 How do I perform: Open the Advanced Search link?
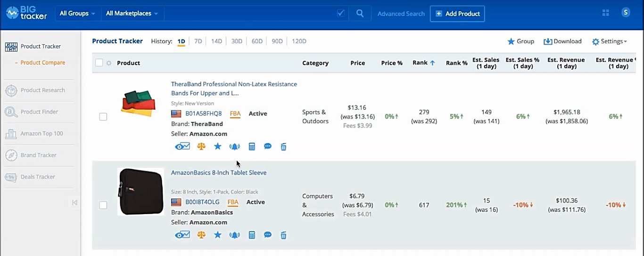(401, 14)
